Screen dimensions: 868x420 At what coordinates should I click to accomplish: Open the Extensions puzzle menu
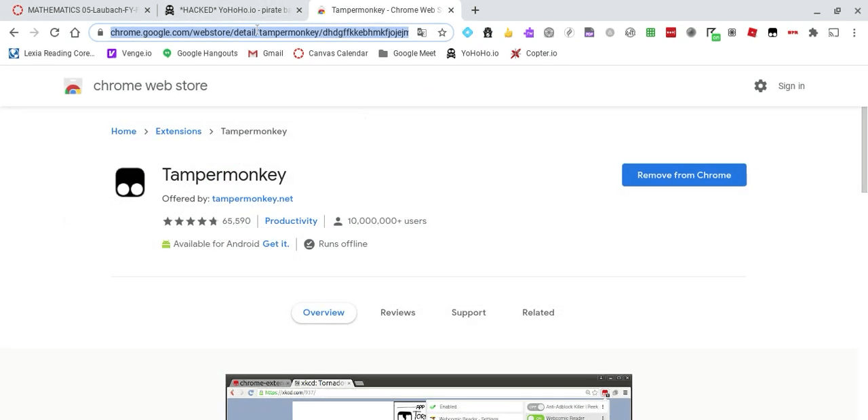click(x=813, y=33)
